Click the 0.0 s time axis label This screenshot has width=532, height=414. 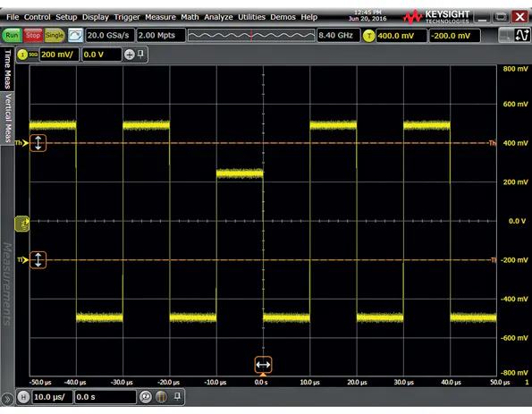pyautogui.click(x=261, y=383)
